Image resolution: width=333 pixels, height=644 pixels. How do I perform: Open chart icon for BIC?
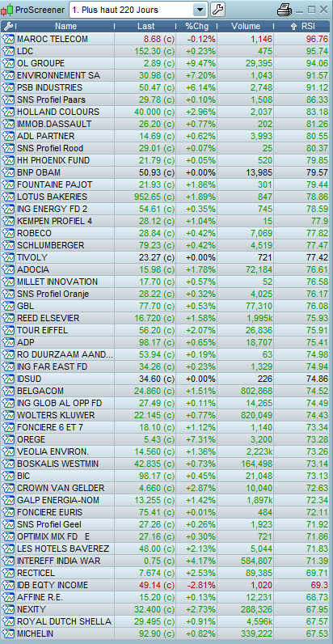[8, 476]
